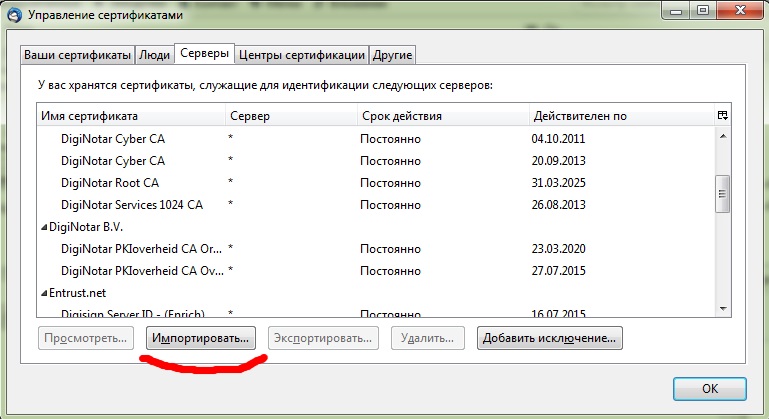
Task: Maximize the Управление сертификатами window
Action: pos(703,10)
